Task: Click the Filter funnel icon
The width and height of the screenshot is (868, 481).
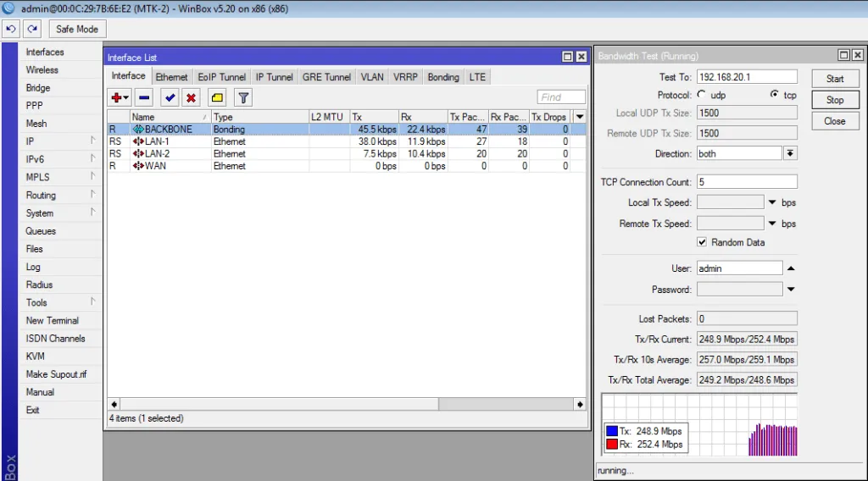Action: coord(243,98)
